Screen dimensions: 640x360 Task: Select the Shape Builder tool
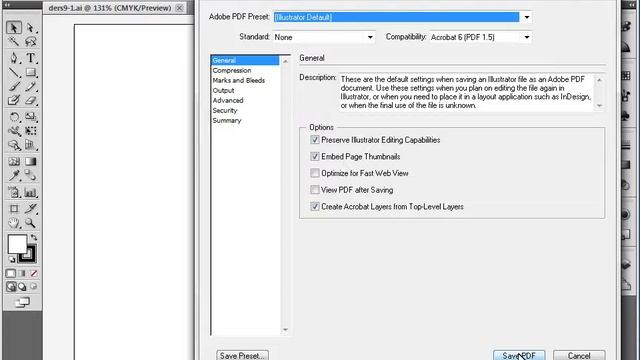click(x=14, y=145)
